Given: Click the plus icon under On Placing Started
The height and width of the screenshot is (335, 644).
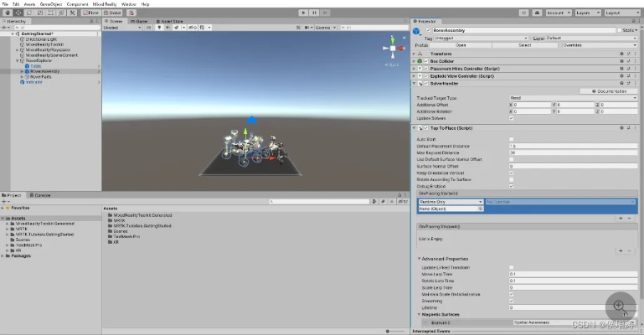Looking at the screenshot, I should point(620,218).
